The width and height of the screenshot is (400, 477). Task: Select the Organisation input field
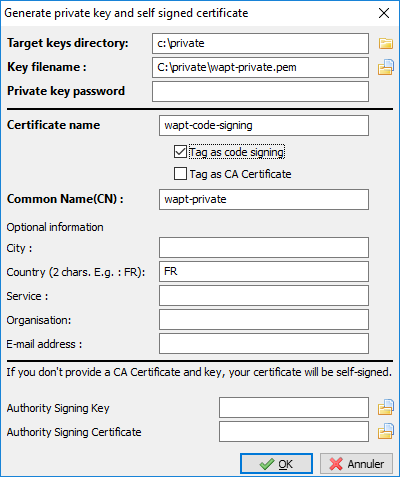[264, 319]
